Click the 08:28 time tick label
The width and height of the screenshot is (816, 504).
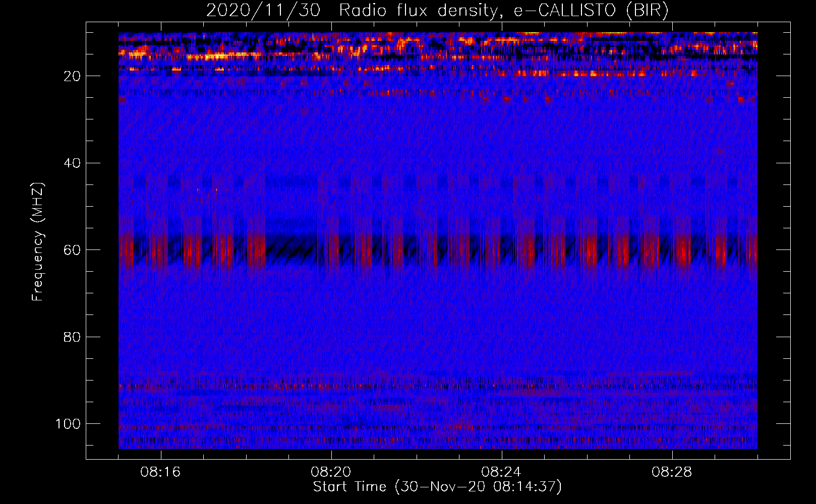672,472
